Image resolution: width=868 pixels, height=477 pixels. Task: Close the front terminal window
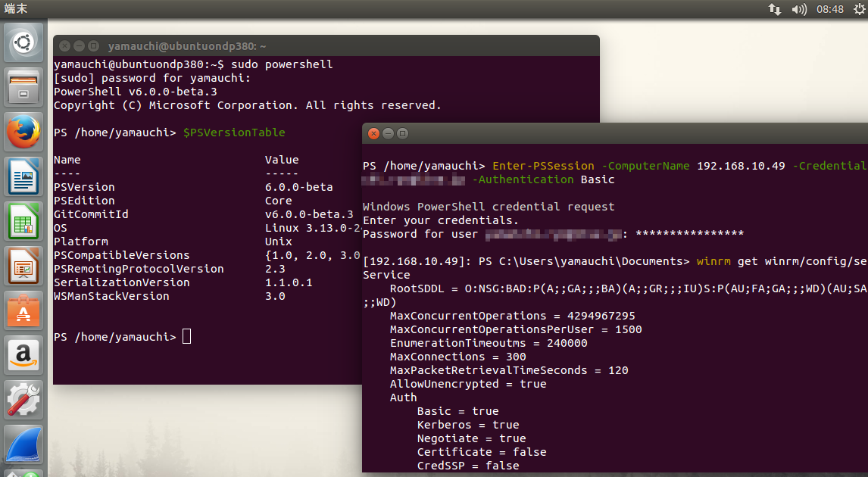(x=373, y=133)
